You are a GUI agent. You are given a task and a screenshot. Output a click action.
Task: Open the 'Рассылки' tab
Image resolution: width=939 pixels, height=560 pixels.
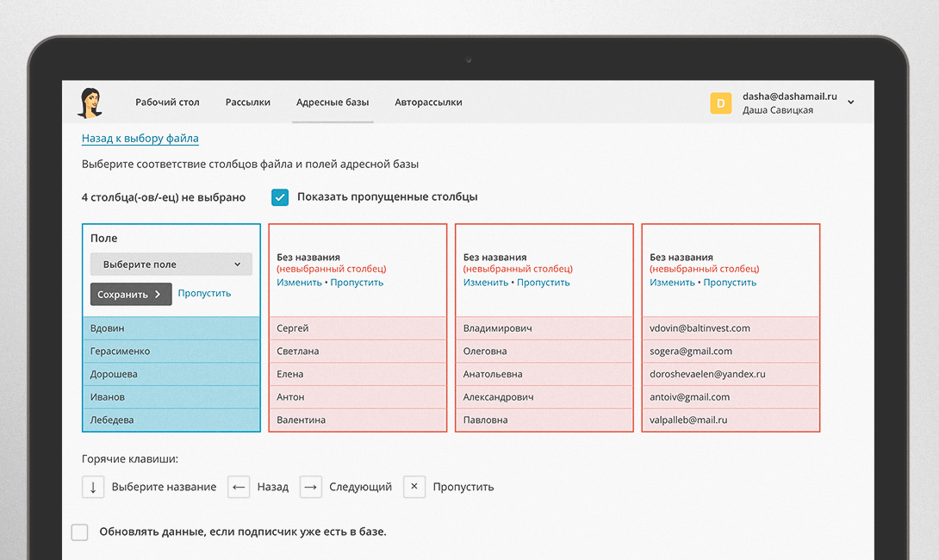248,103
